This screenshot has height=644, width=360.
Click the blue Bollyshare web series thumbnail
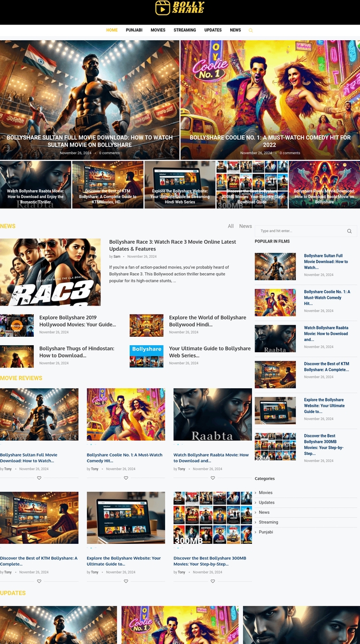coord(147,356)
